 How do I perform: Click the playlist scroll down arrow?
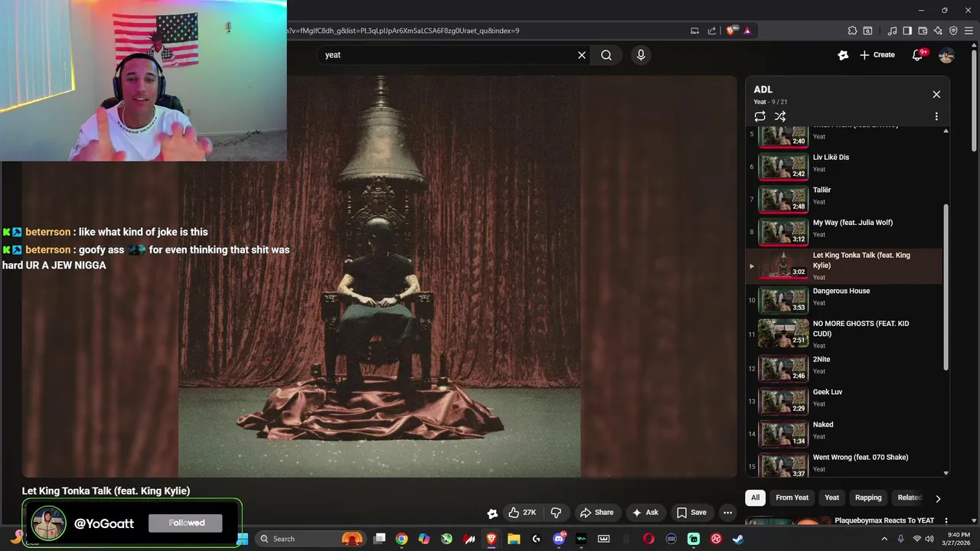tap(946, 473)
